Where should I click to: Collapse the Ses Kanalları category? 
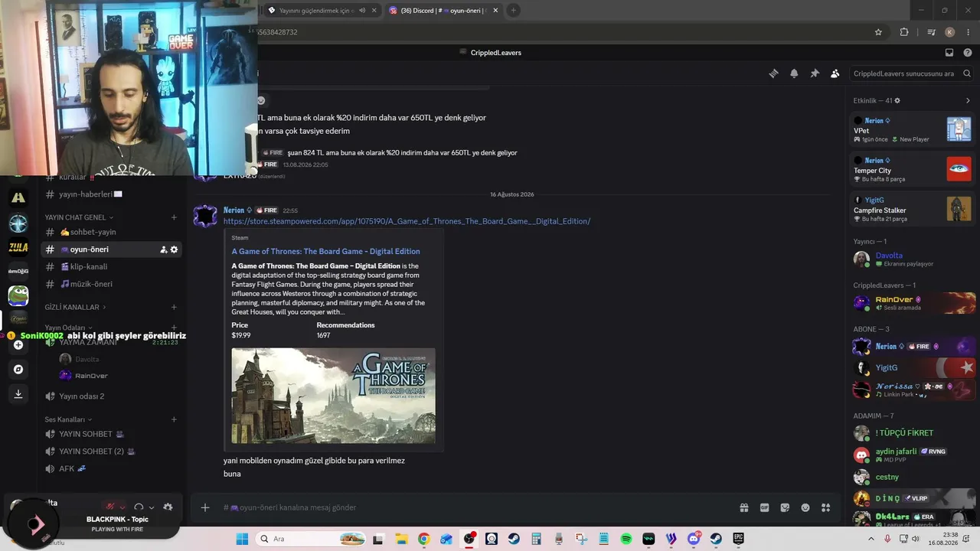pos(68,419)
